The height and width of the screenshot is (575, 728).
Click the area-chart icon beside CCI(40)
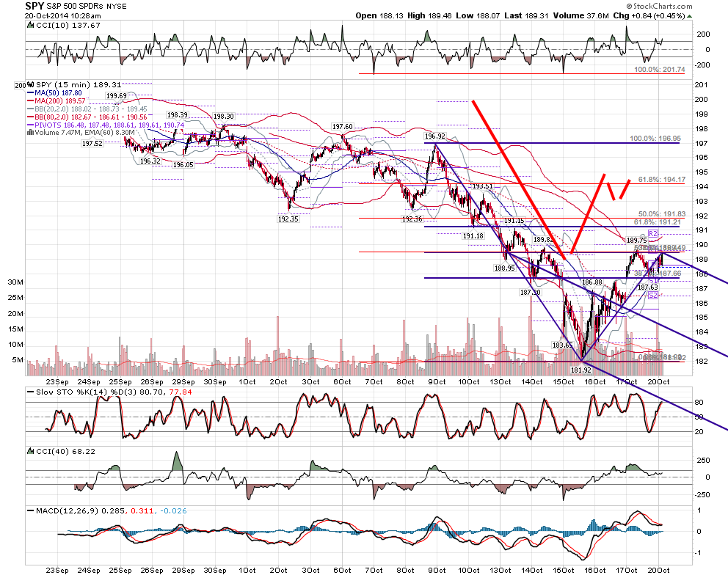pos(30,451)
